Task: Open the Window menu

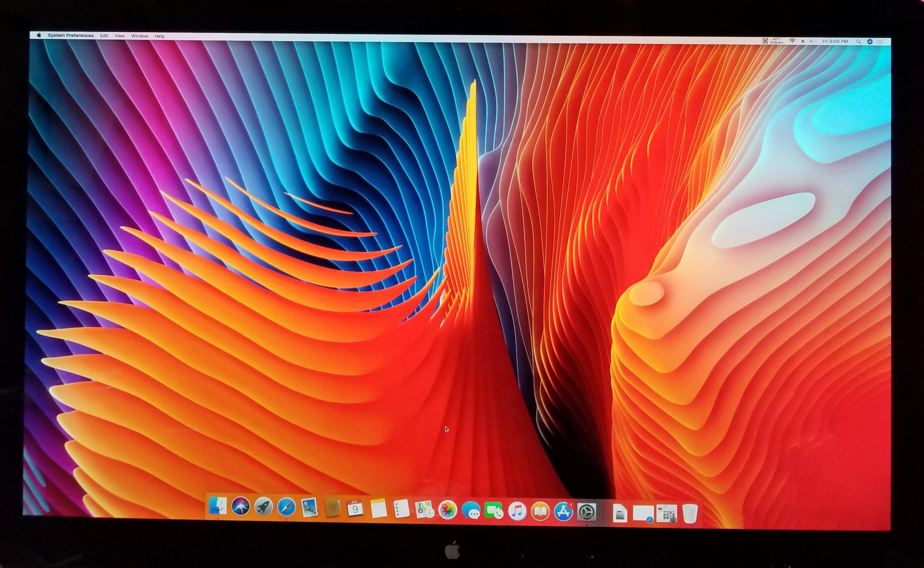Action: pos(139,36)
